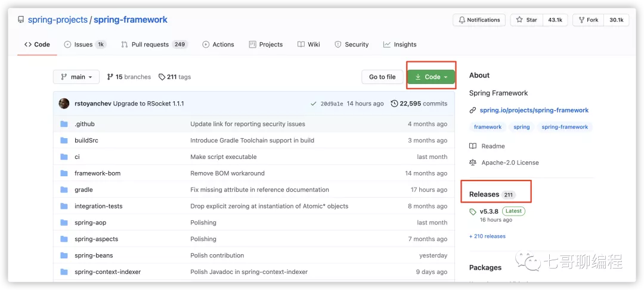Screen dimensions: 644x290
Task: Click the star icon in Star button
Action: click(519, 20)
